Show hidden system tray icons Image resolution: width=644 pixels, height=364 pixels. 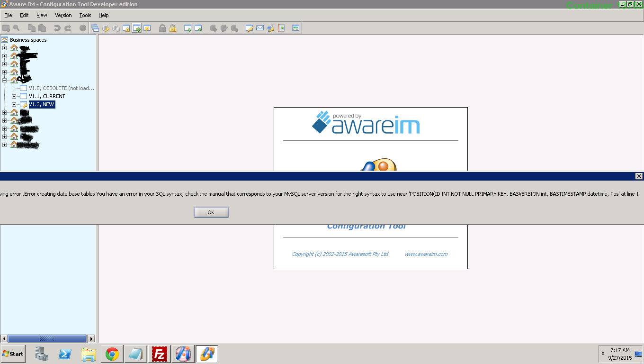603,354
